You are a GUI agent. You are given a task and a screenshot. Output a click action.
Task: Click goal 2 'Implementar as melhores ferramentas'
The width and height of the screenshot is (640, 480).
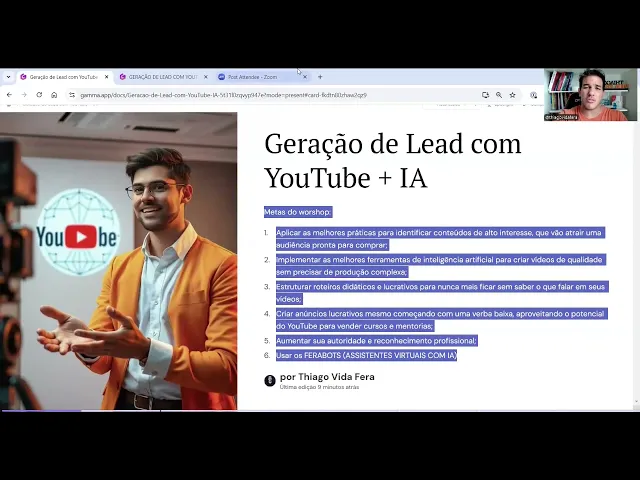(x=441, y=266)
